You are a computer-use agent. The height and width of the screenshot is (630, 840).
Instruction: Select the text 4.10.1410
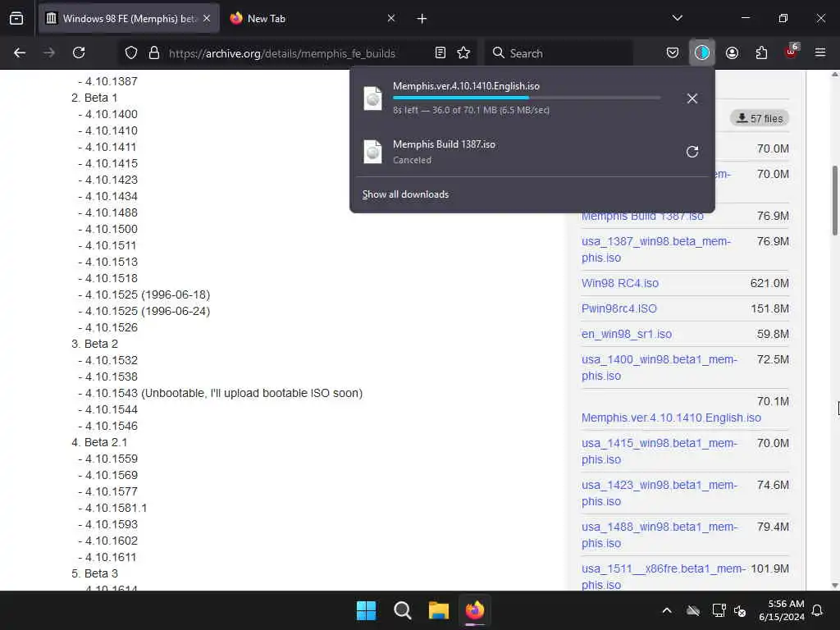[x=112, y=130]
